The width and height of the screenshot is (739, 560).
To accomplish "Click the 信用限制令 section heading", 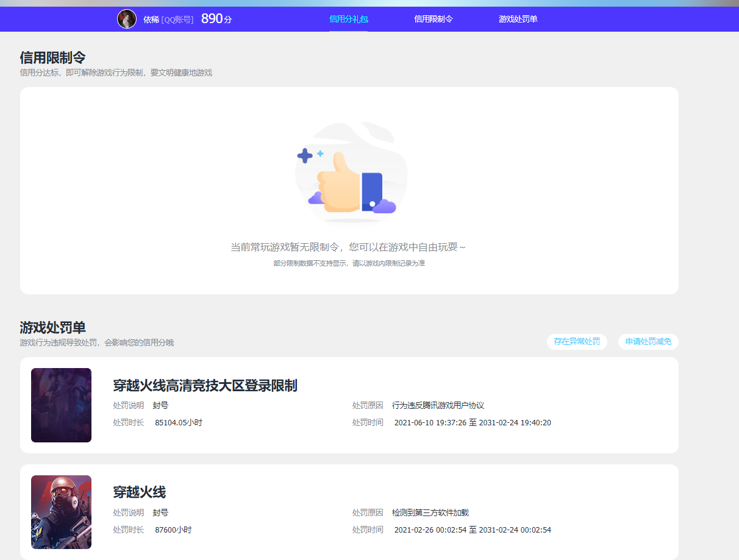I will coord(52,58).
